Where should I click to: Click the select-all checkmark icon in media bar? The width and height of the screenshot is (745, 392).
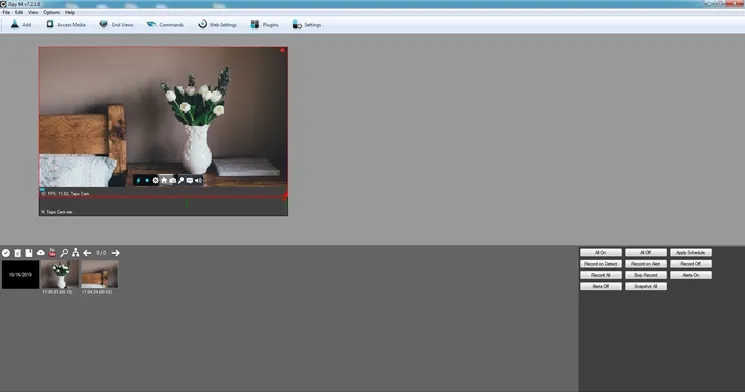6,253
